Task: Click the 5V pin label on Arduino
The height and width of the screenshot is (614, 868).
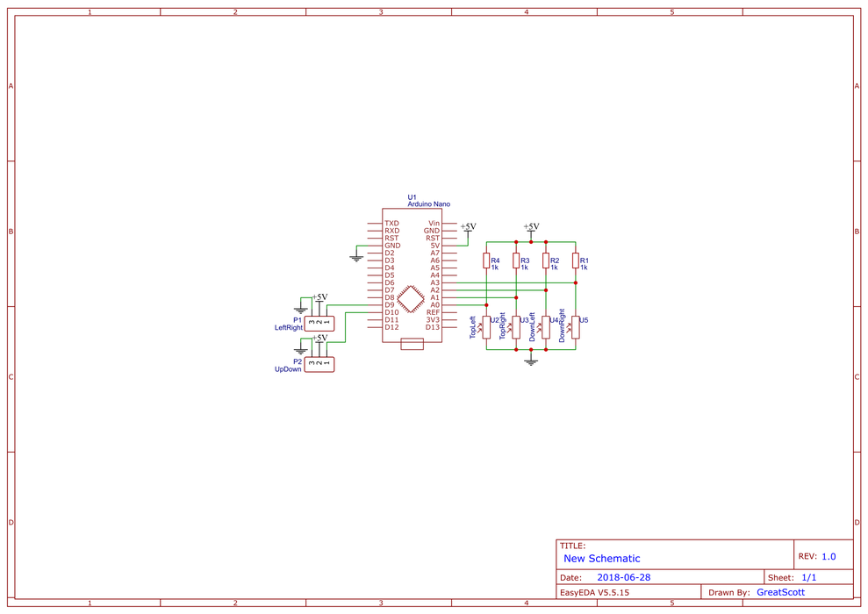Action: click(435, 246)
